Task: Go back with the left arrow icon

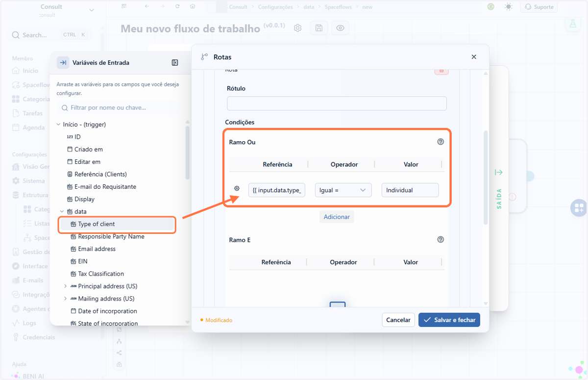Action: point(147,7)
